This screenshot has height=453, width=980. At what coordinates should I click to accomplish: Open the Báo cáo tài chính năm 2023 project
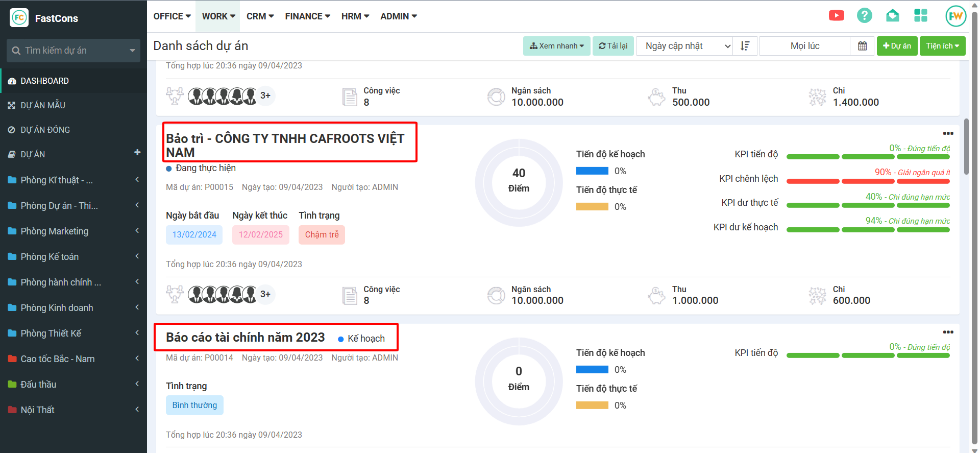tap(246, 338)
